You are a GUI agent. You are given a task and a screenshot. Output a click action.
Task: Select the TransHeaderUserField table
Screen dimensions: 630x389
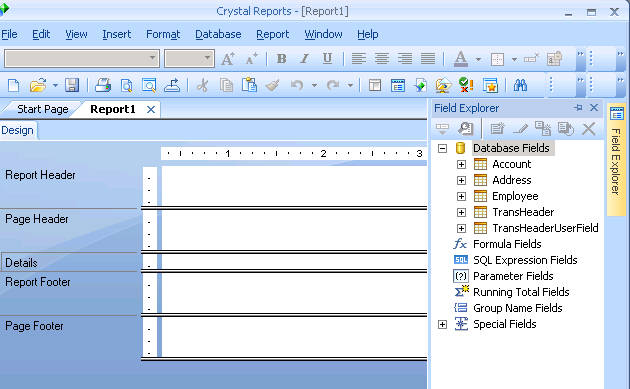(x=545, y=228)
